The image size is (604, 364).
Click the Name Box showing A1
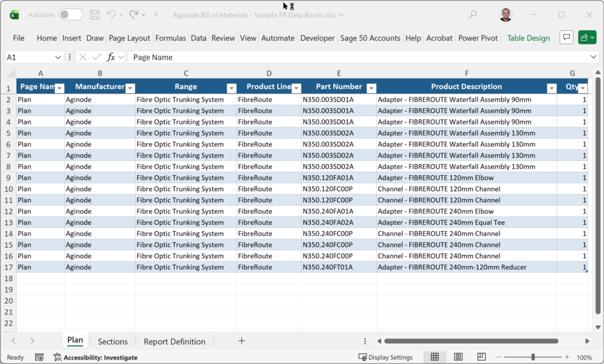[29, 57]
